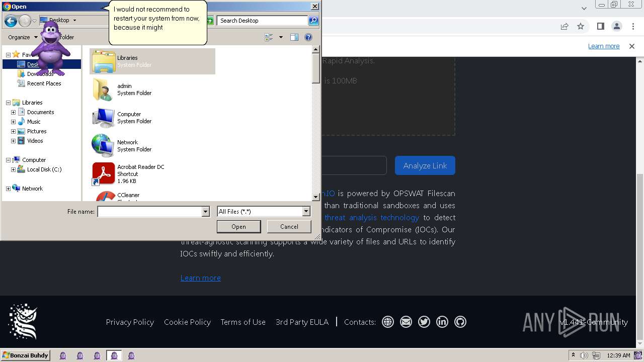The height and width of the screenshot is (362, 644).
Task: Dismiss the banner with X button
Action: [632, 46]
